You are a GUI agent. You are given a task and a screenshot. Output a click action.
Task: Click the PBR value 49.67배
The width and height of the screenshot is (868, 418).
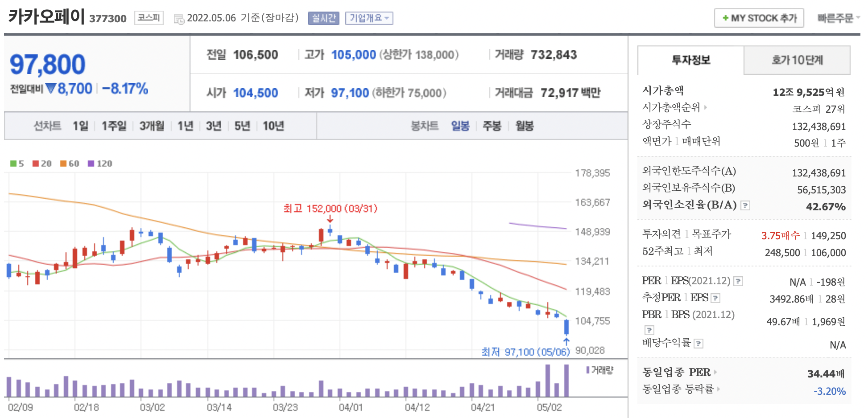click(x=783, y=322)
